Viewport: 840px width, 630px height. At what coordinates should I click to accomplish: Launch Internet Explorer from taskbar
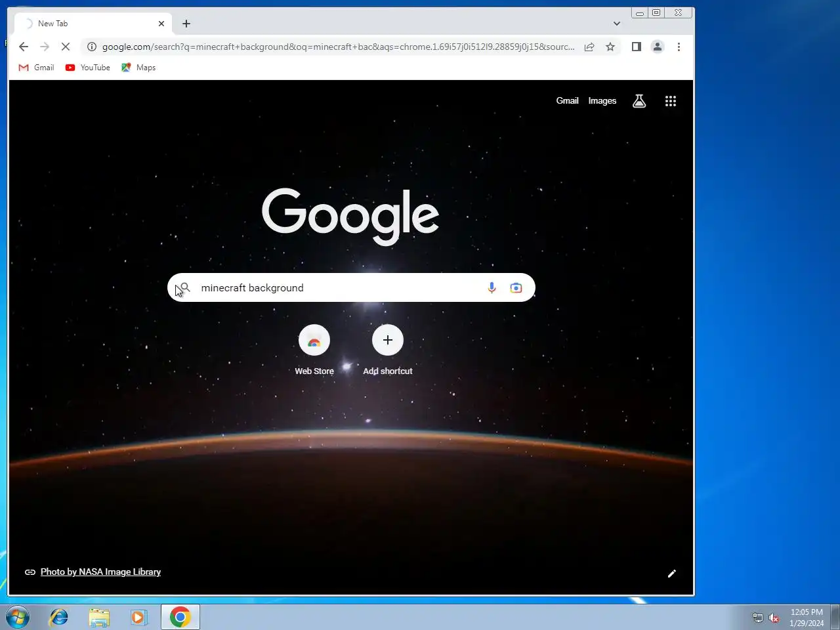point(59,618)
